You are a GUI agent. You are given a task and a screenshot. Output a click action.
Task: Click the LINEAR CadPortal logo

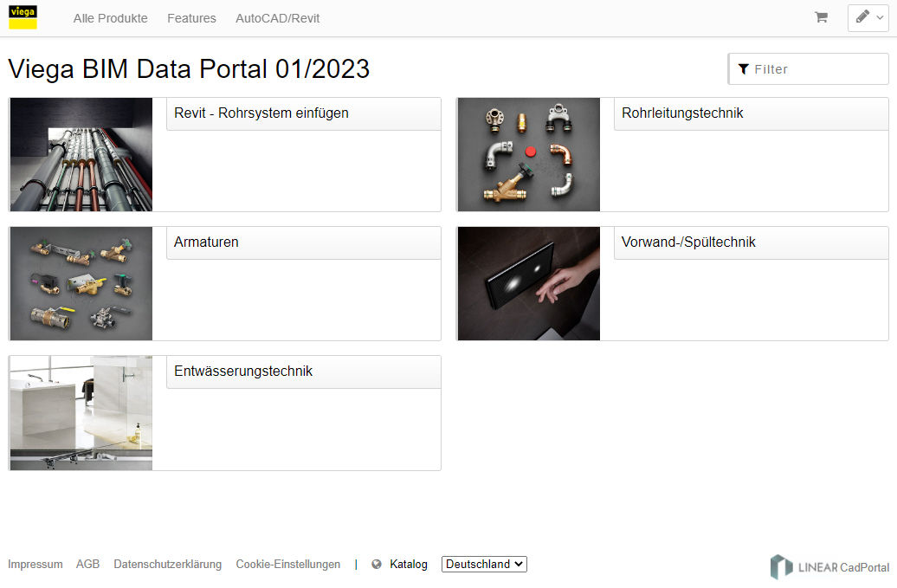pos(830,567)
